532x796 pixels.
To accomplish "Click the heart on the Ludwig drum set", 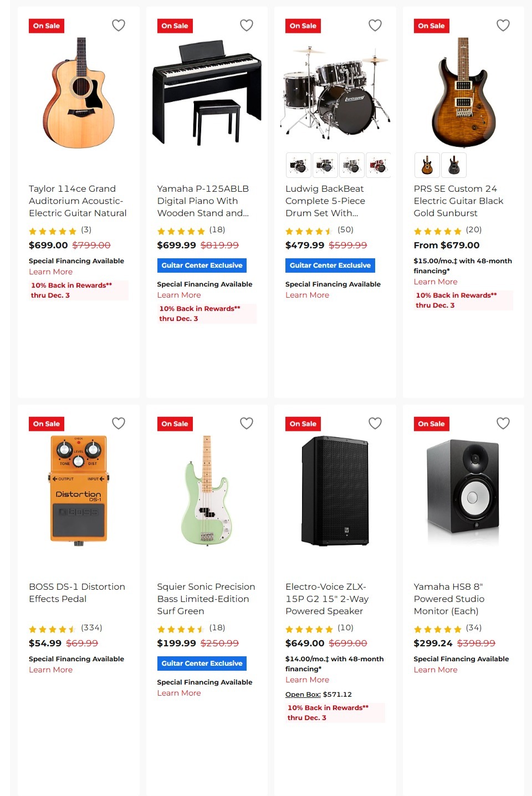I will point(375,25).
